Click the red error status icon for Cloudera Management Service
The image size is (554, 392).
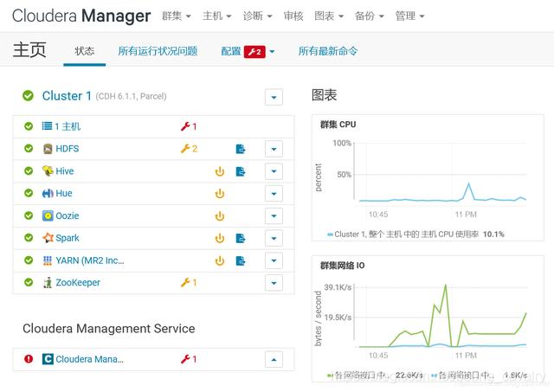pos(29,359)
